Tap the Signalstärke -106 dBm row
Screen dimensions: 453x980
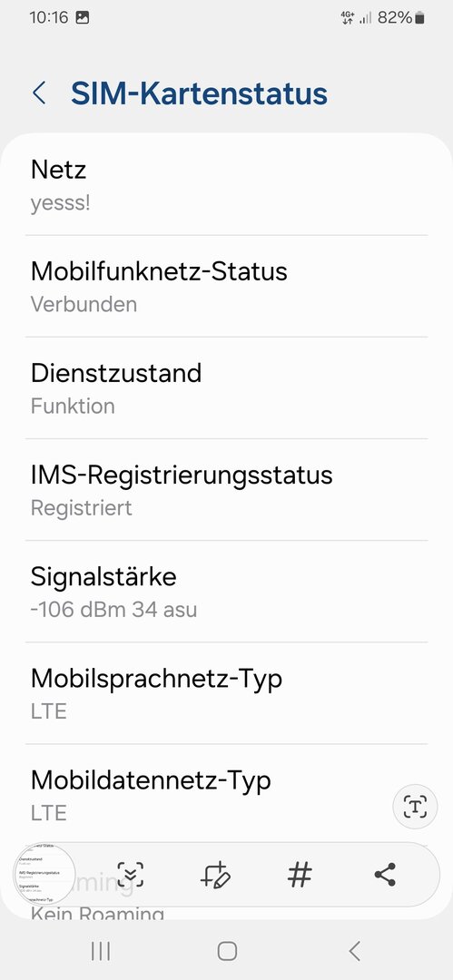[x=227, y=592]
